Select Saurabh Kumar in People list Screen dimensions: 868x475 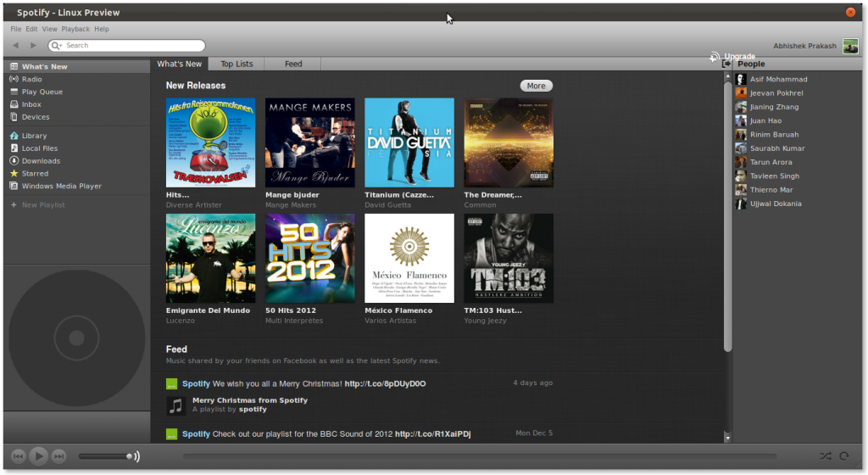click(797, 148)
